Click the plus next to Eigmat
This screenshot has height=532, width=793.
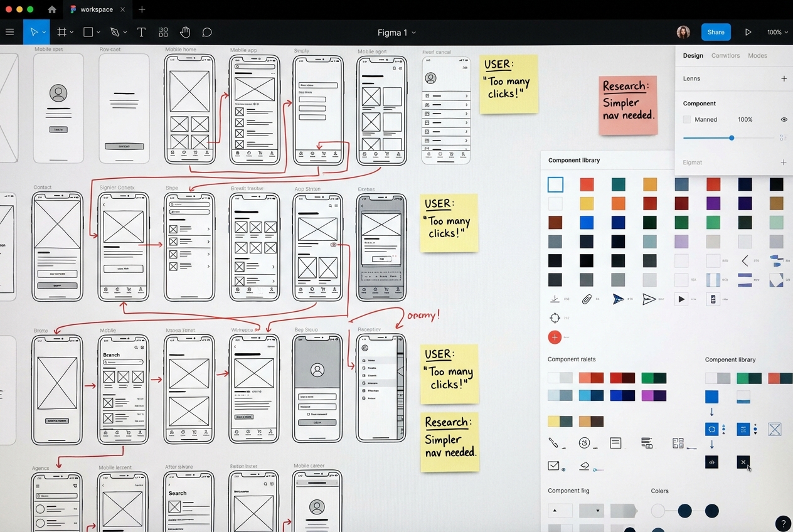click(x=784, y=162)
